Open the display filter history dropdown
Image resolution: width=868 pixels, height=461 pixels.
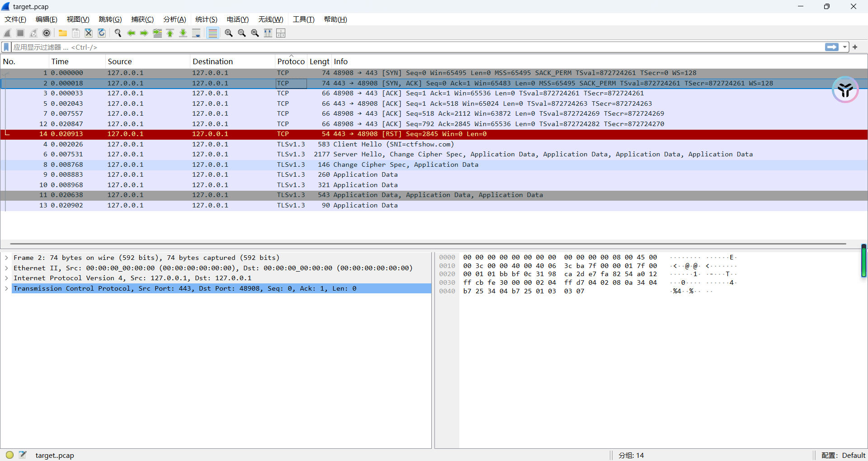pyautogui.click(x=844, y=47)
